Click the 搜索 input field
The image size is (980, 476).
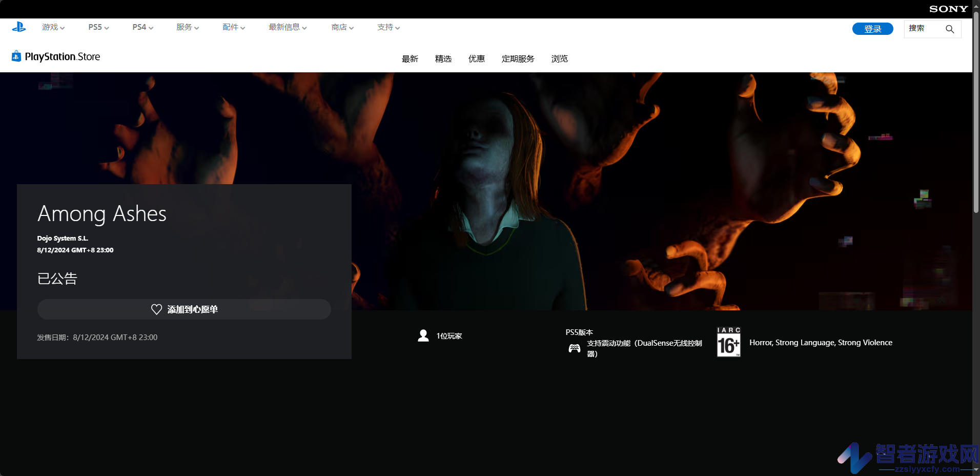point(932,29)
